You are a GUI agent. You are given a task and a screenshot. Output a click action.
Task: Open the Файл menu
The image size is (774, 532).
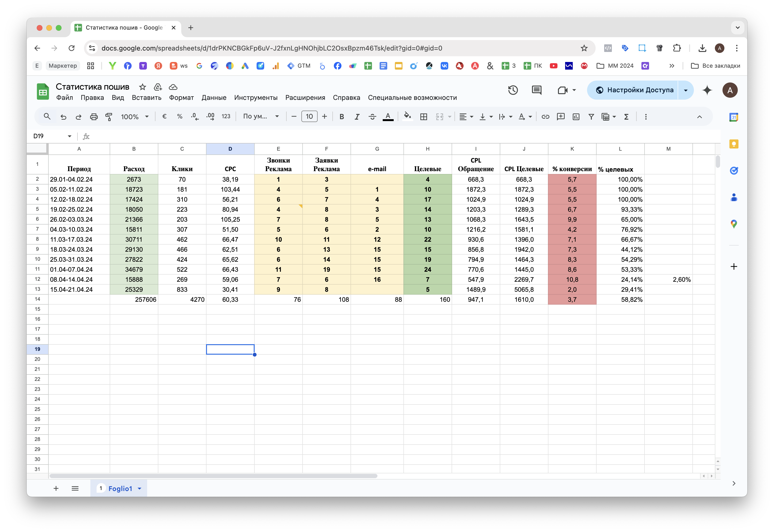pyautogui.click(x=64, y=98)
